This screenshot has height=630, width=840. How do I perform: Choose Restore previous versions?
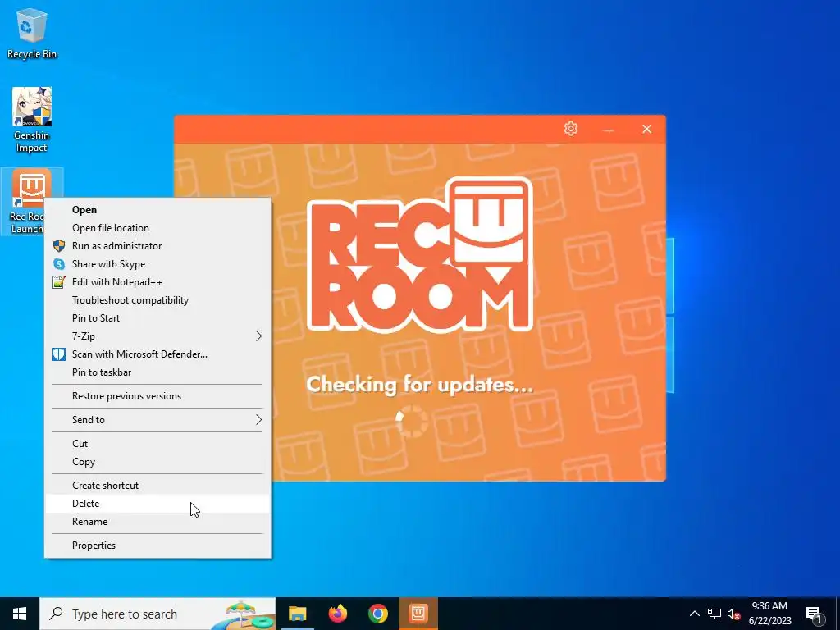click(x=157, y=396)
